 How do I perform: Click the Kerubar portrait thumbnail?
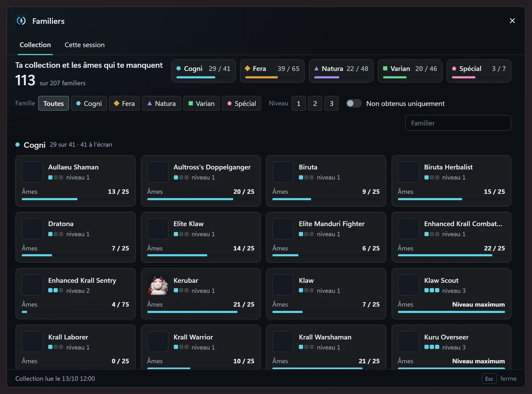click(158, 285)
